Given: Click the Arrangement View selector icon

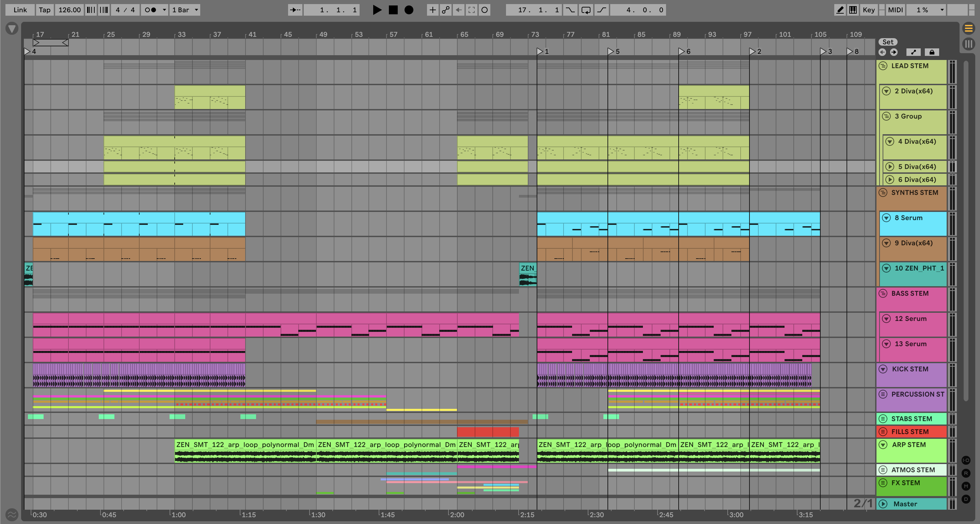Looking at the screenshot, I should coord(968,28).
